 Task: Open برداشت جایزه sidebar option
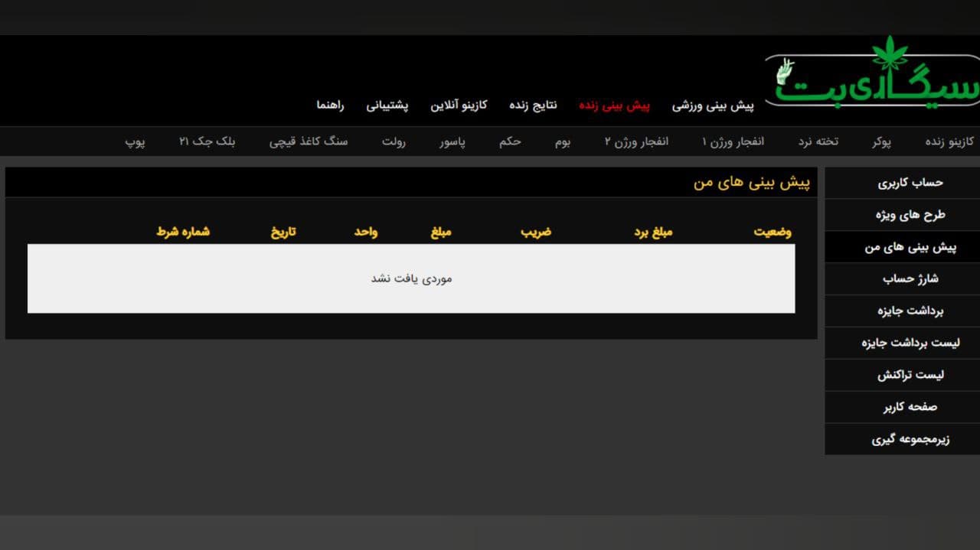910,311
